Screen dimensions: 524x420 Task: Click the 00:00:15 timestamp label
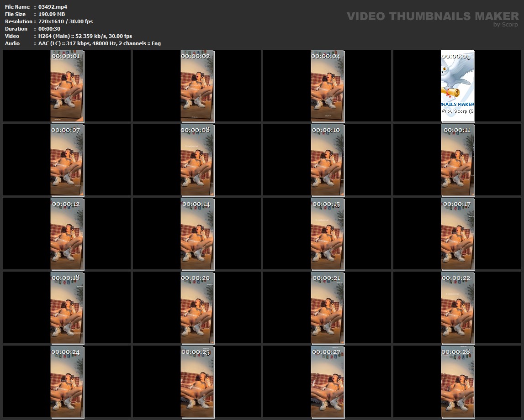(x=326, y=204)
